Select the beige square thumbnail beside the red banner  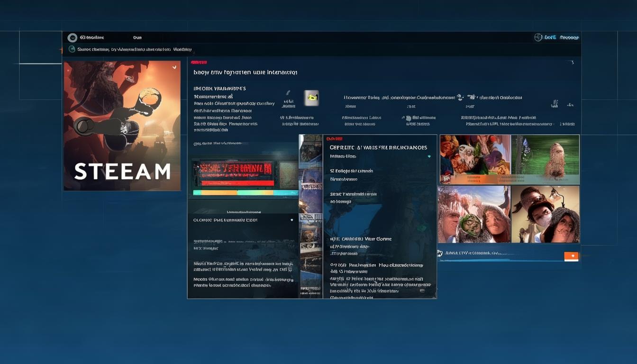(288, 175)
